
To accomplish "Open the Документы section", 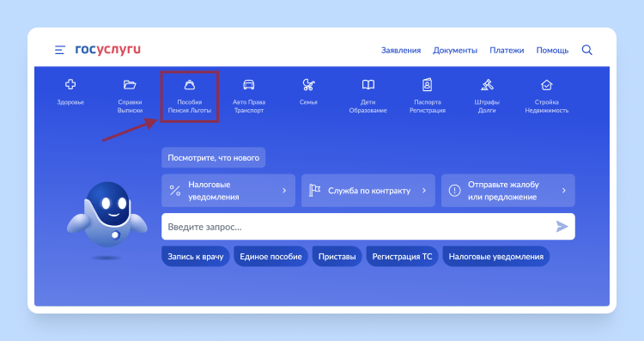I will (x=455, y=50).
